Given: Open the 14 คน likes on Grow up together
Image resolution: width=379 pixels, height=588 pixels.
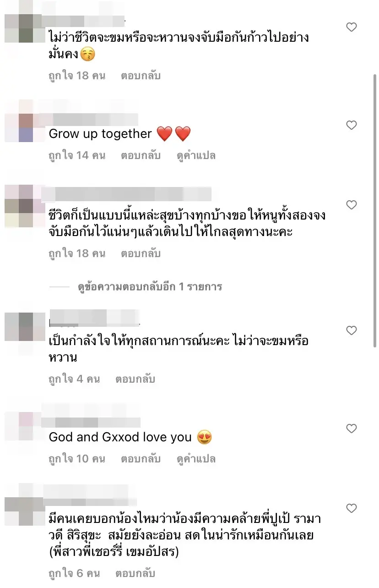Looking at the screenshot, I should coord(77,155).
